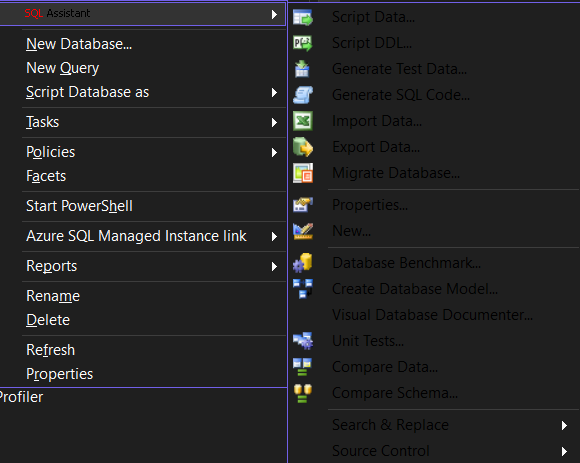Expand arrow next to SQL Assistant

[x=274, y=14]
